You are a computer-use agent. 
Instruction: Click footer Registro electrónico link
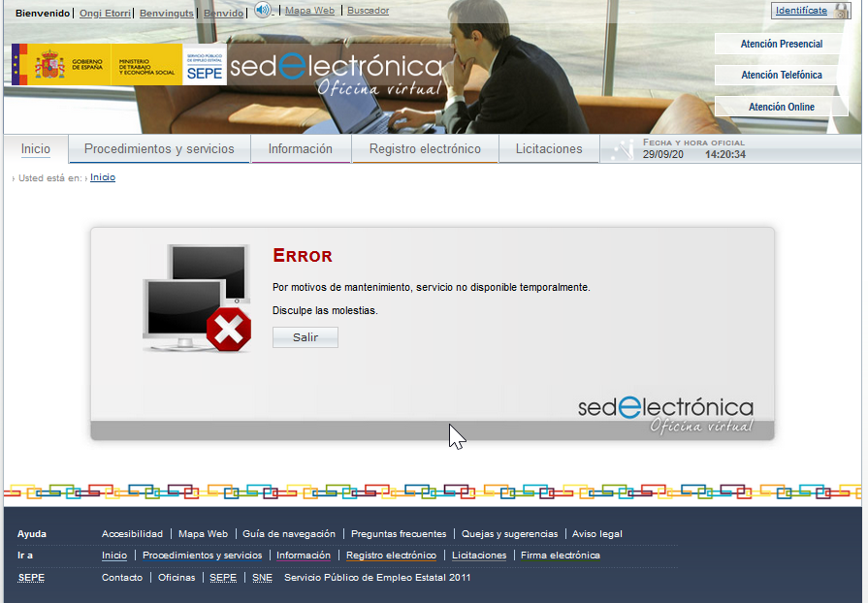[x=392, y=555]
